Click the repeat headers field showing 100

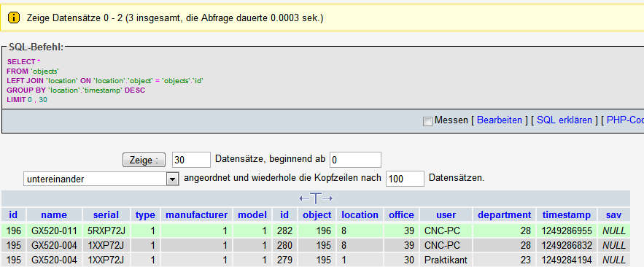[x=405, y=179]
